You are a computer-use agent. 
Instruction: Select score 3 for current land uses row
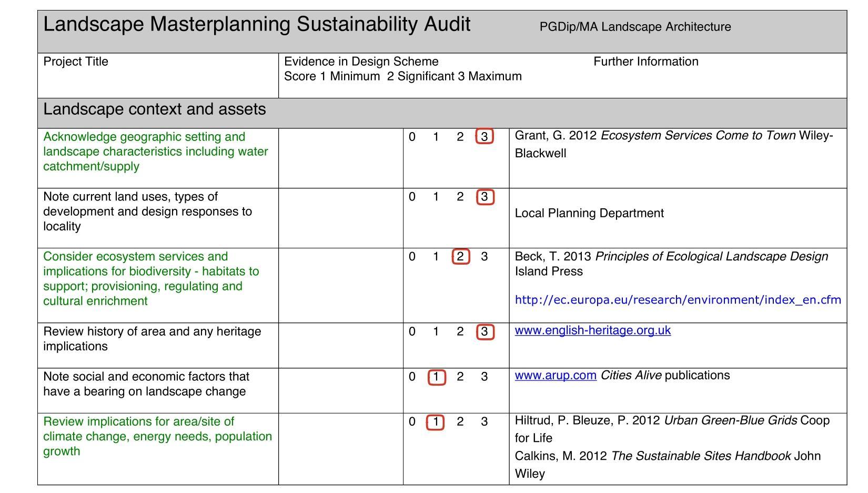[x=485, y=197]
